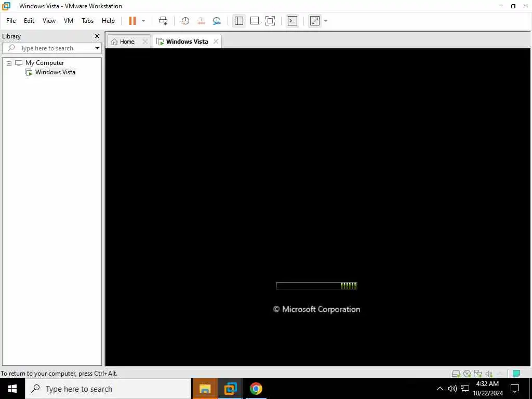Open the Help menu
This screenshot has height=399, width=532.
(108, 21)
